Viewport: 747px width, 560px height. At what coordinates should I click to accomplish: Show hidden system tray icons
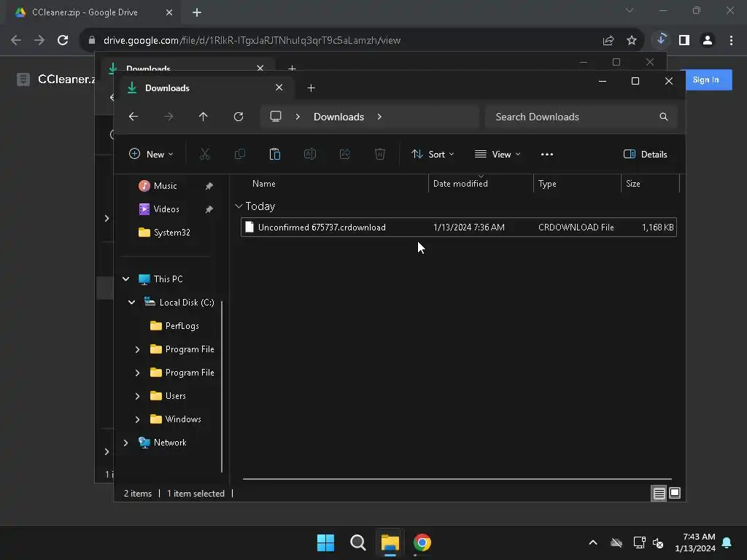coord(592,542)
